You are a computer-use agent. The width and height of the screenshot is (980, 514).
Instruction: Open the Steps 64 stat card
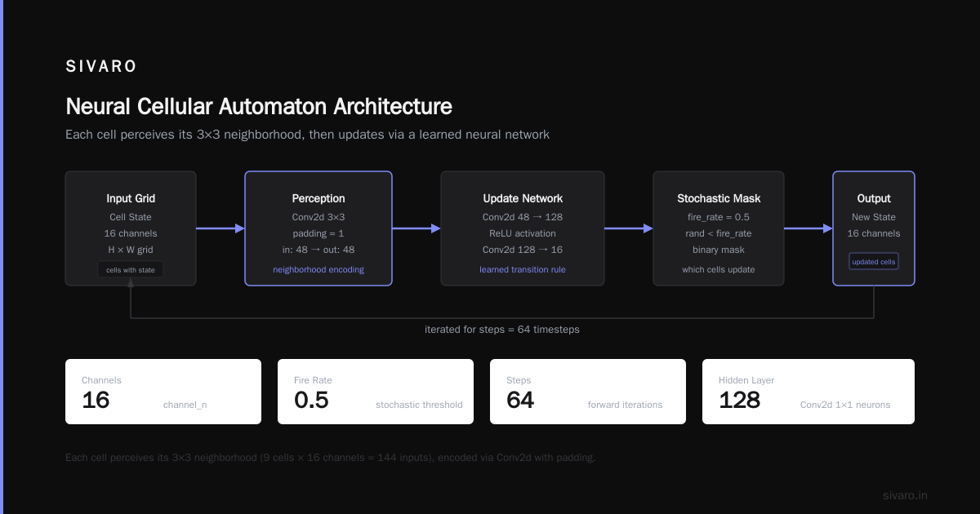tap(588, 392)
